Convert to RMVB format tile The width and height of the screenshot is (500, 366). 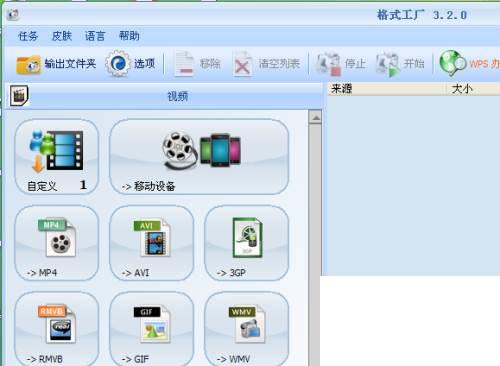pyautogui.click(x=57, y=329)
